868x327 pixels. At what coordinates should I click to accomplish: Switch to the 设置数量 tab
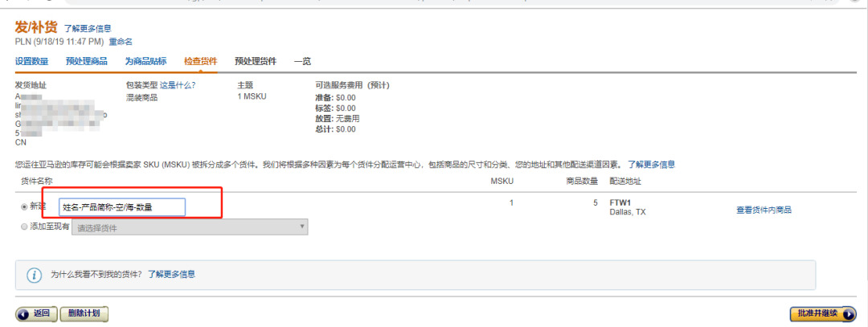[x=31, y=61]
